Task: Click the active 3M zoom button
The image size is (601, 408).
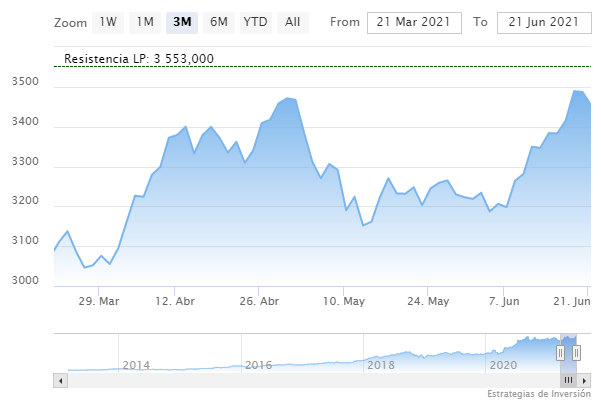Action: pyautogui.click(x=182, y=22)
